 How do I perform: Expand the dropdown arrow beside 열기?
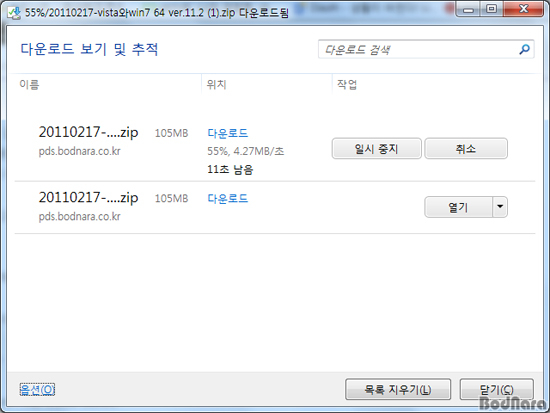(x=500, y=207)
